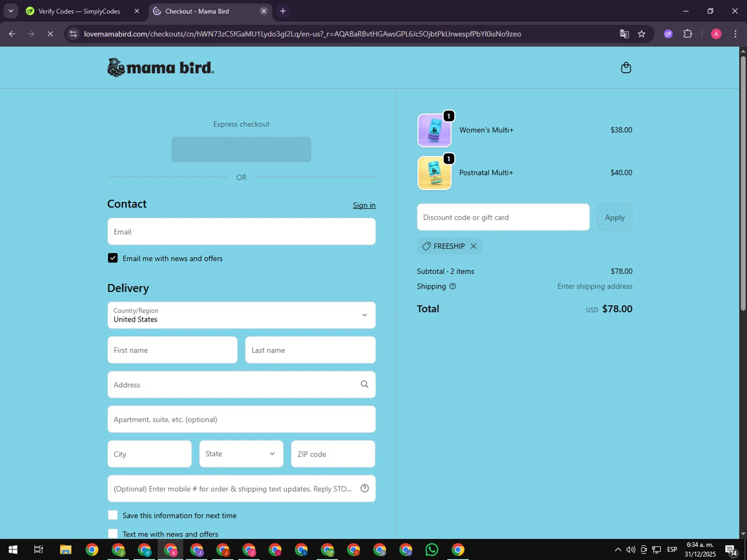
Task: Uncheck Email me with news and offers
Action: (113, 258)
